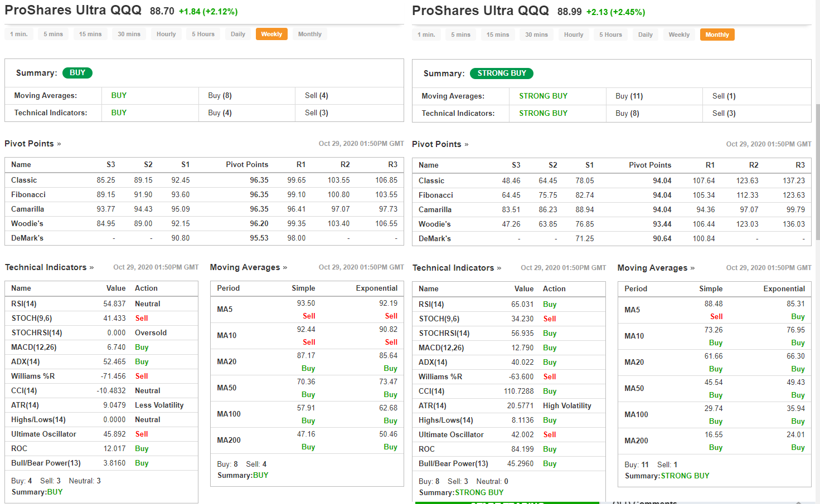
Task: Click the DeMark's pivot value 90.64
Action: (x=662, y=239)
